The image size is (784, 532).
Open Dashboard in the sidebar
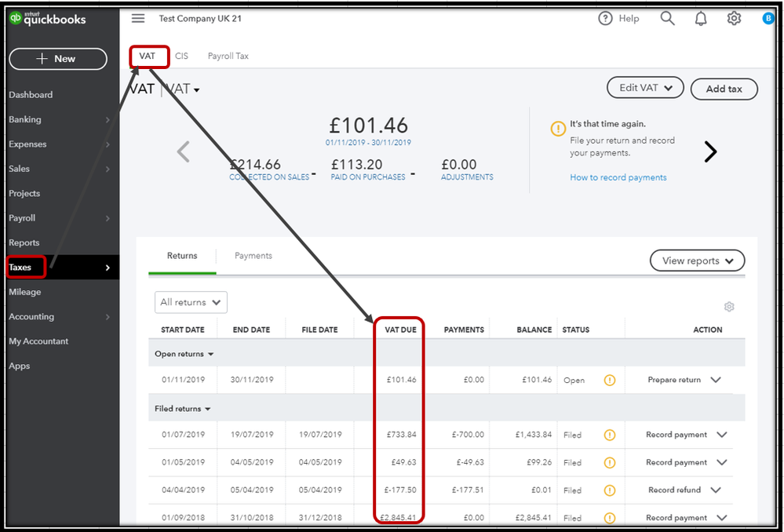(x=31, y=95)
